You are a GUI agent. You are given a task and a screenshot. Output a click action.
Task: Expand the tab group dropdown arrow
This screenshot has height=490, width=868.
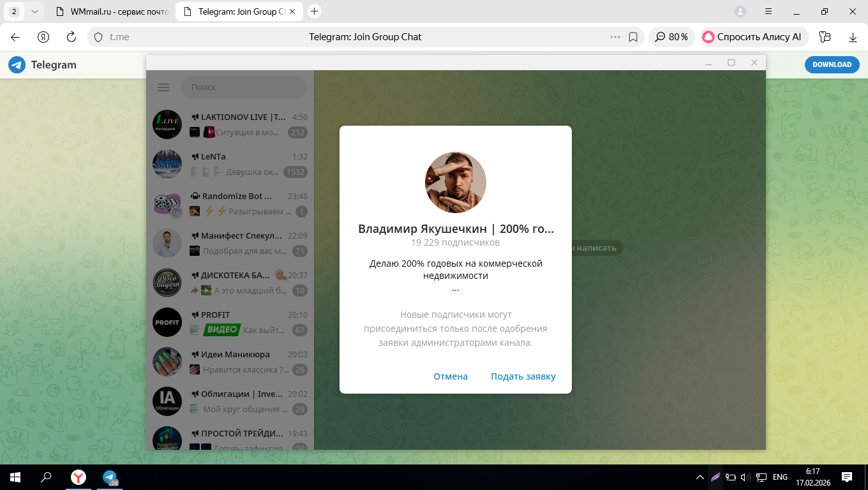(35, 11)
